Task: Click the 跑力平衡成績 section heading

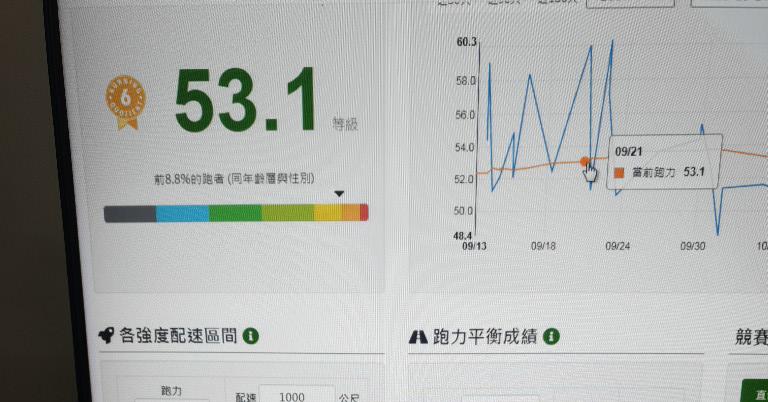Action: click(484, 337)
